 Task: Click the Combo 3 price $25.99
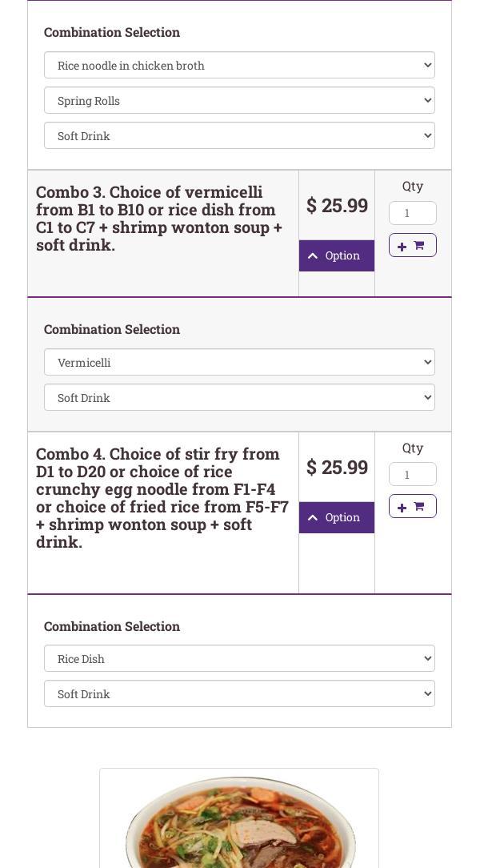point(337,206)
